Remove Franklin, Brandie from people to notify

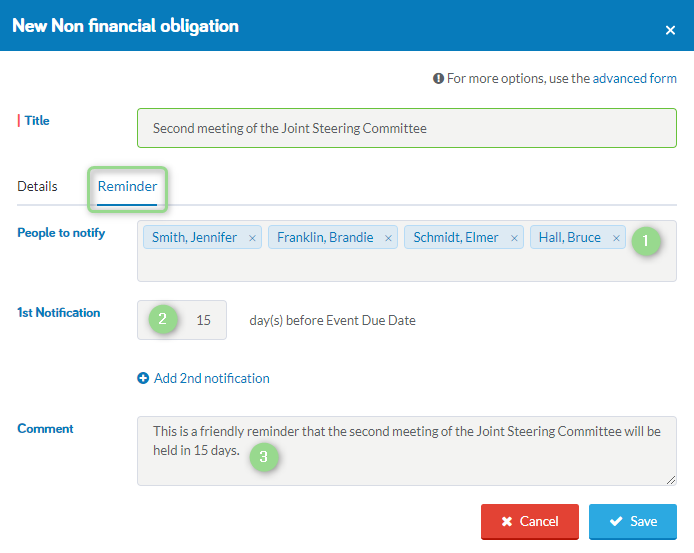coord(388,238)
